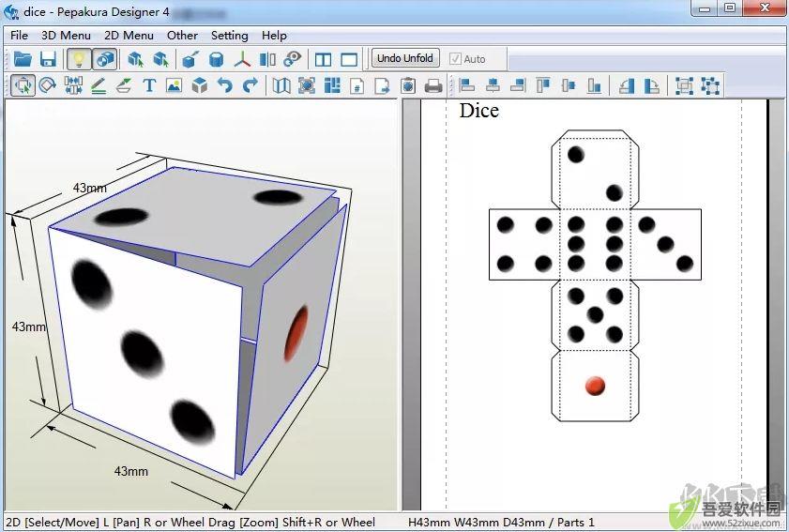Image resolution: width=789 pixels, height=532 pixels.
Task: Toggle the light bulb lighting button
Action: tap(79, 59)
